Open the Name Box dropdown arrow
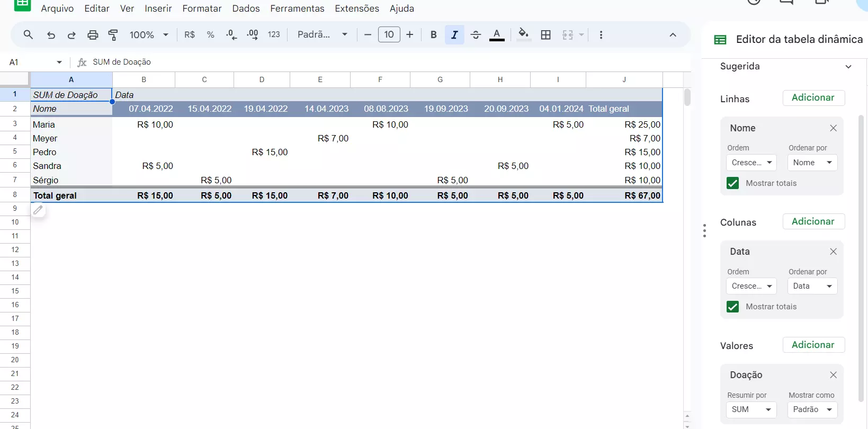The width and height of the screenshot is (868, 429). coord(59,62)
